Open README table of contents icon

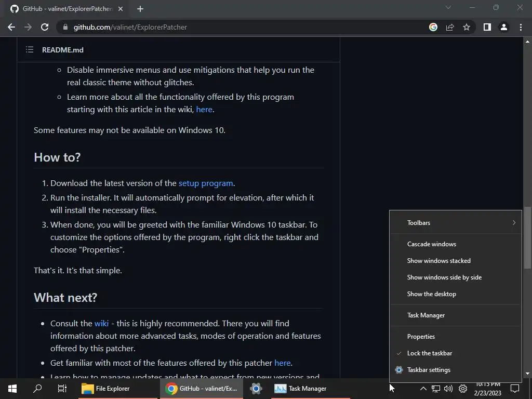tap(30, 50)
